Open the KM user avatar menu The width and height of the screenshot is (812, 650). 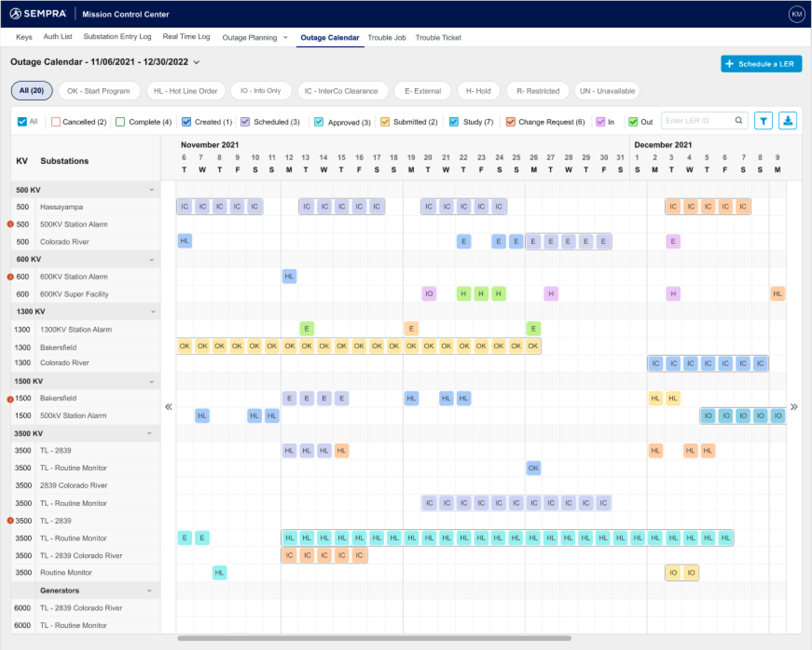pyautogui.click(x=797, y=14)
